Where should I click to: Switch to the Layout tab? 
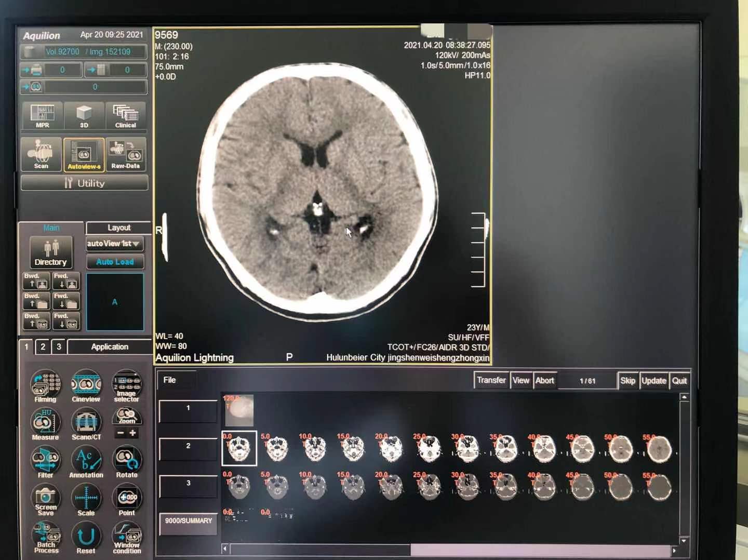click(x=119, y=228)
